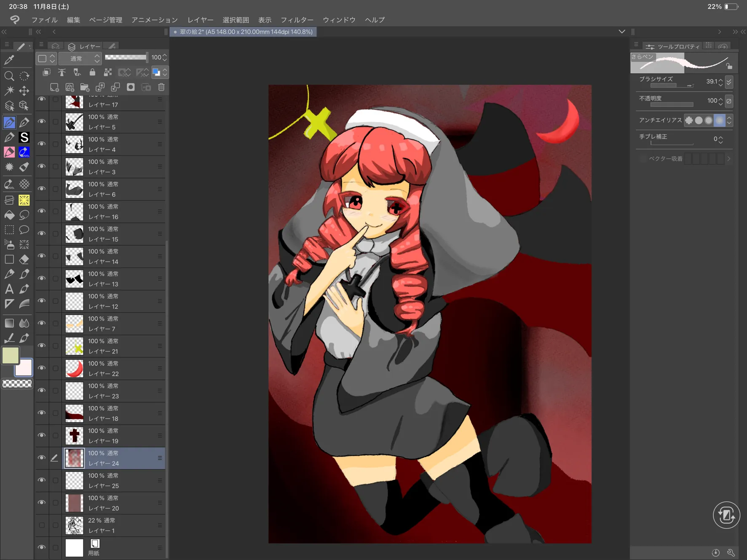Create a new vector layer

[x=70, y=87]
